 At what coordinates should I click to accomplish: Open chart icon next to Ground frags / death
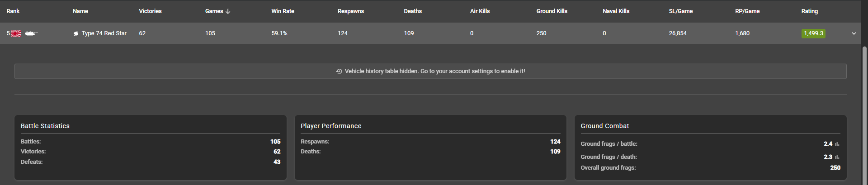point(837,157)
